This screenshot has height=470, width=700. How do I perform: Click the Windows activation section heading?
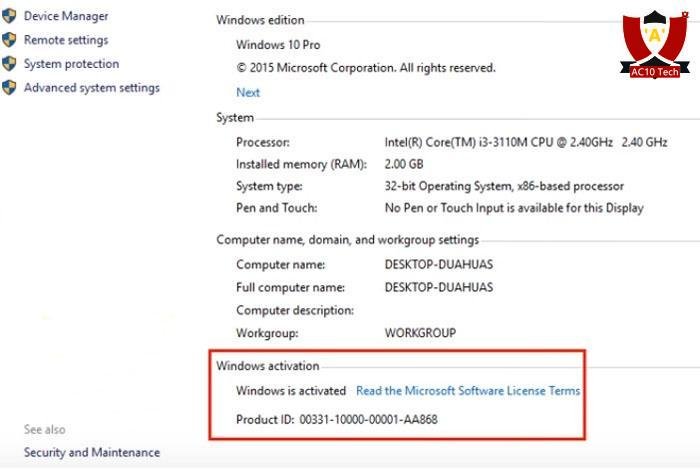[268, 366]
